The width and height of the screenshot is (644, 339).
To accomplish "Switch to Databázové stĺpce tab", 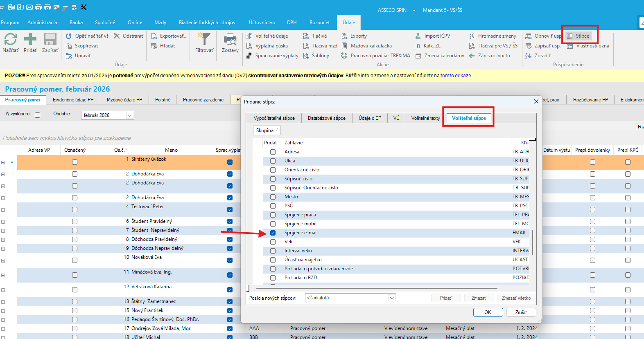I will coord(326,118).
